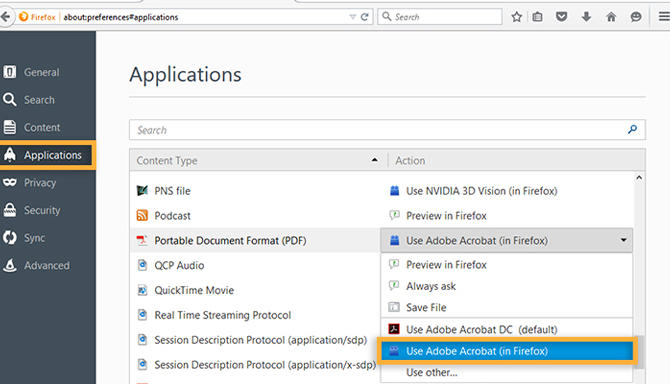Bookmark this page with the star icon

(x=517, y=17)
